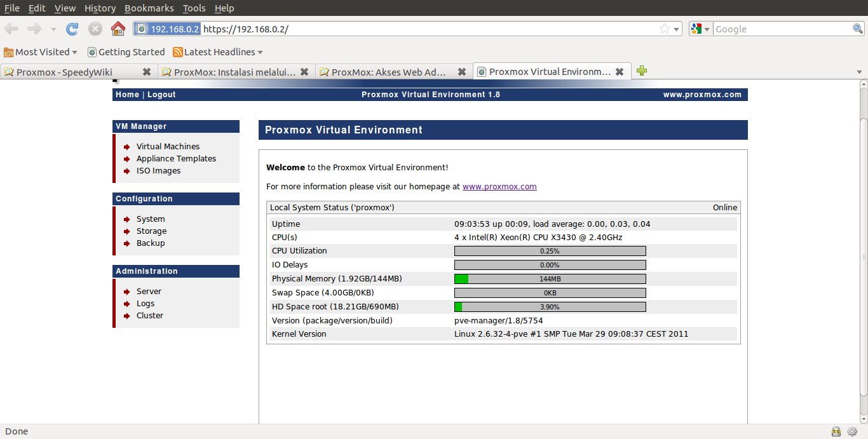The width and height of the screenshot is (868, 439).
Task: Open Storage under Configuration
Action: [x=151, y=231]
